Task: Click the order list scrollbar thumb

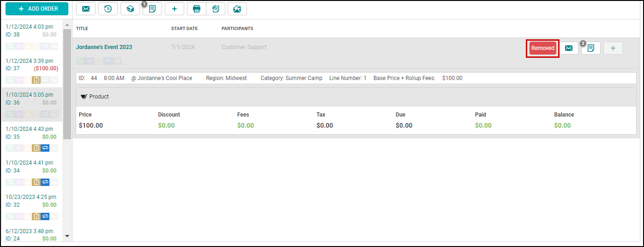Action: (x=67, y=84)
